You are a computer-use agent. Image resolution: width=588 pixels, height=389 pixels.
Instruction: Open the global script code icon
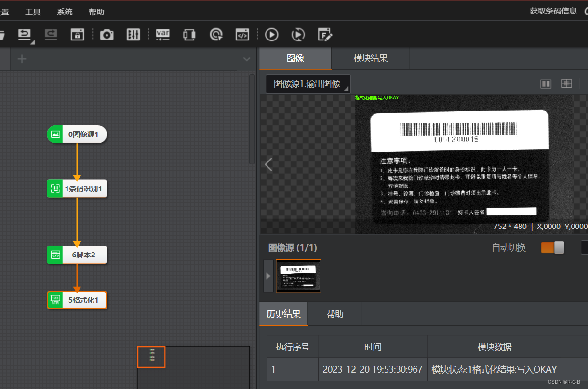(x=242, y=35)
